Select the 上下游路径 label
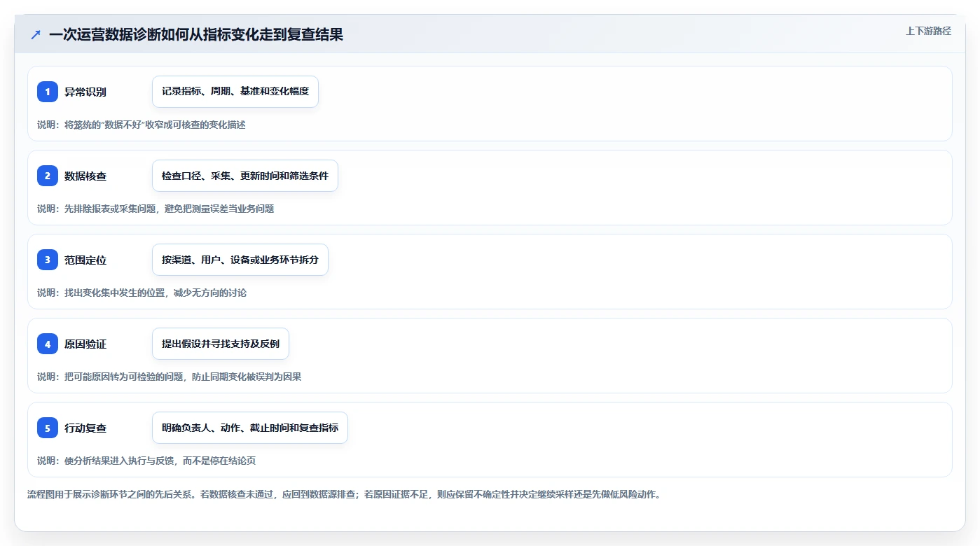 coord(928,31)
